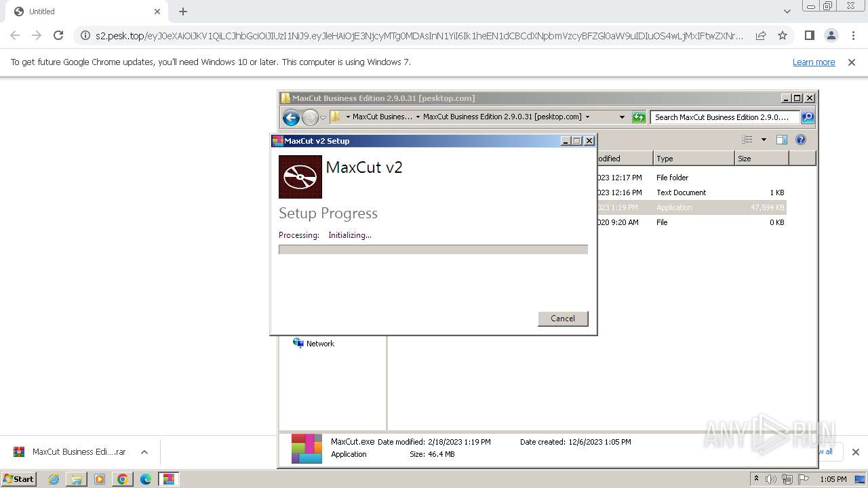Close the Untitled tab

(x=157, y=12)
